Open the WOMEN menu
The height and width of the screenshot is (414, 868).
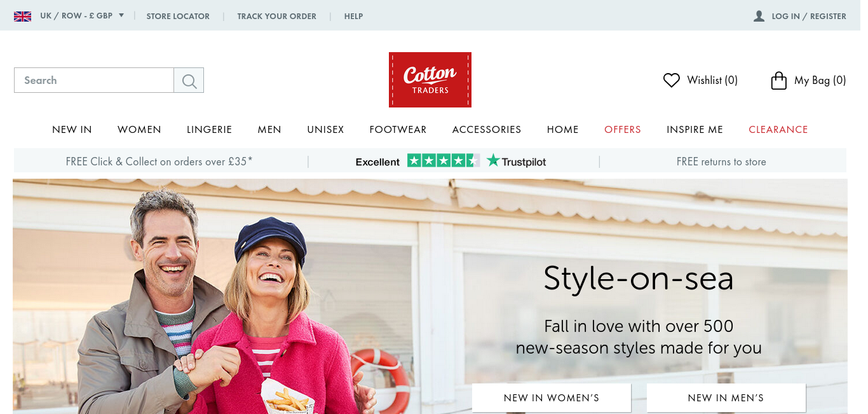pos(139,130)
